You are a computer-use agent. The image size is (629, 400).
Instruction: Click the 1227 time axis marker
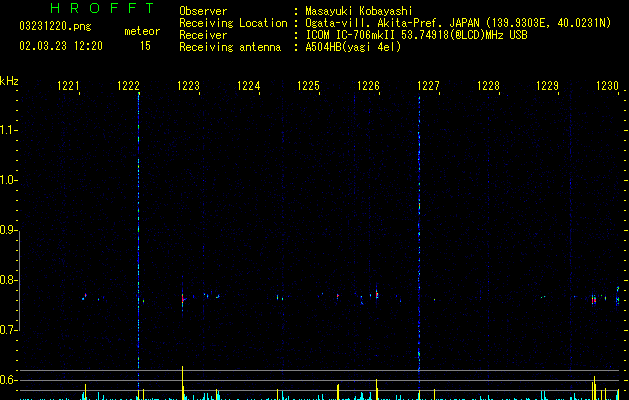tap(428, 85)
